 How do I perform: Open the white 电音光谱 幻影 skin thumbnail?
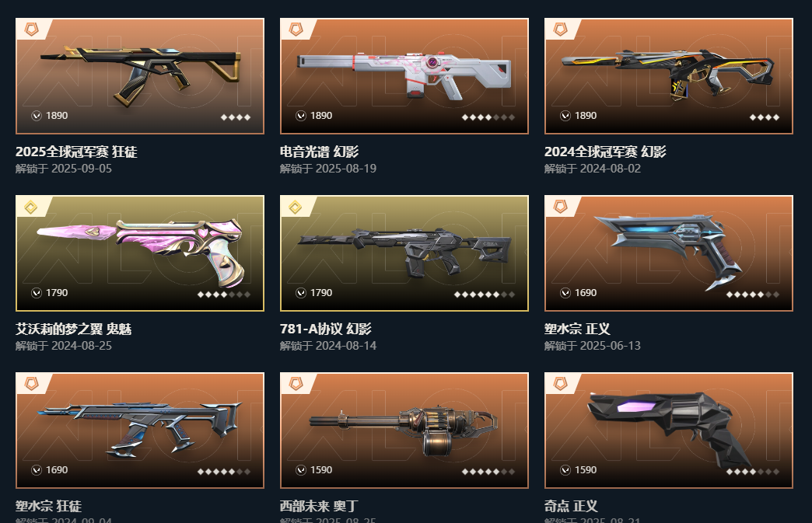(x=404, y=76)
